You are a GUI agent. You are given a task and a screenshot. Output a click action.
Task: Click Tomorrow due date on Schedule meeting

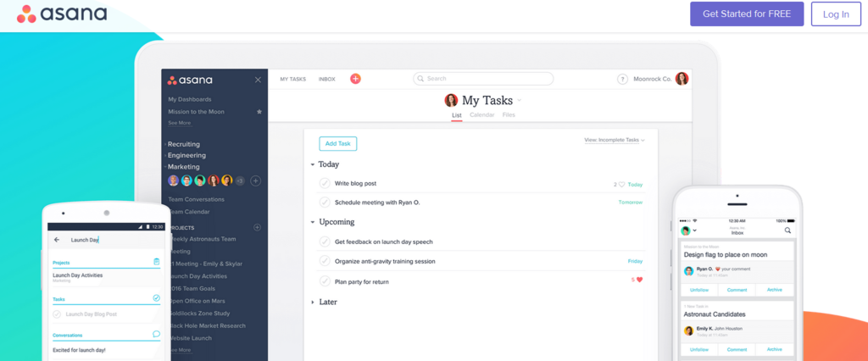(631, 202)
